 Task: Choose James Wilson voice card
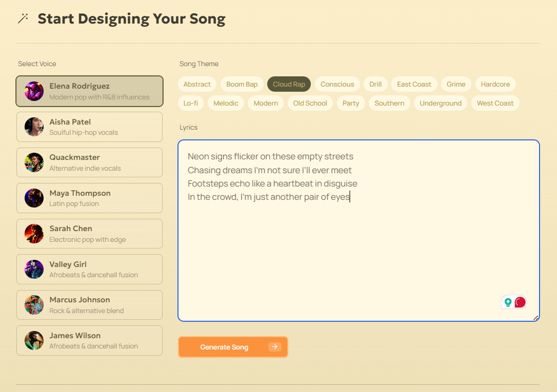point(90,341)
